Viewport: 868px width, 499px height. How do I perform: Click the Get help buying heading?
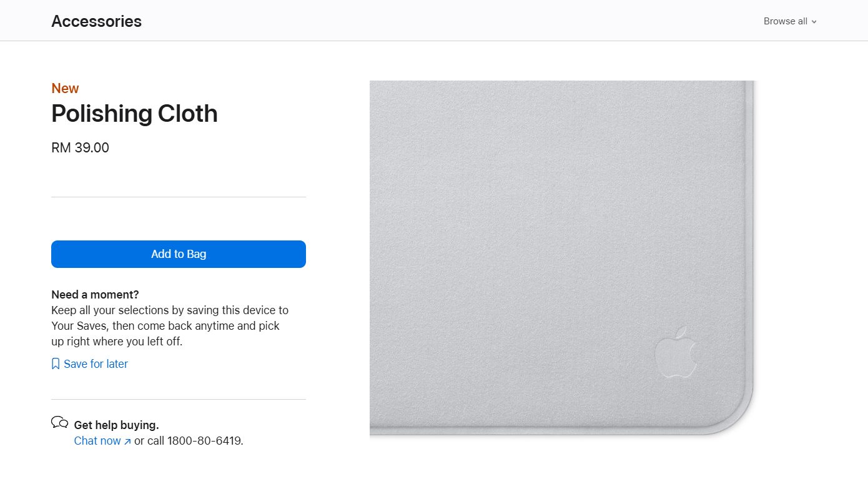pos(116,425)
